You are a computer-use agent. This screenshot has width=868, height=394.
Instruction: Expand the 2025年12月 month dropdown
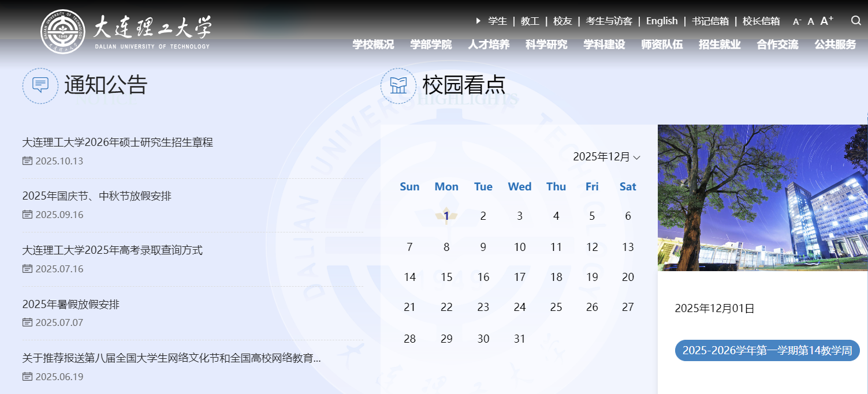coord(606,157)
